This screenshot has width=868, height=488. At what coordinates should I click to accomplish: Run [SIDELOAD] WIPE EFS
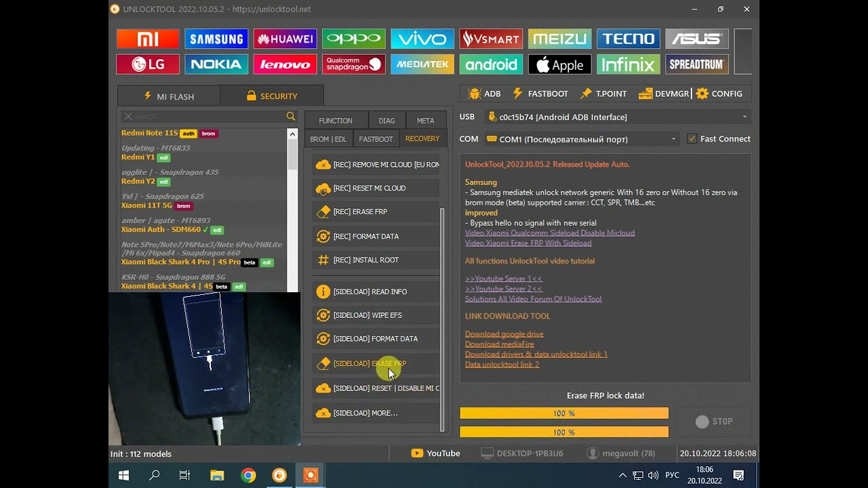click(x=376, y=315)
